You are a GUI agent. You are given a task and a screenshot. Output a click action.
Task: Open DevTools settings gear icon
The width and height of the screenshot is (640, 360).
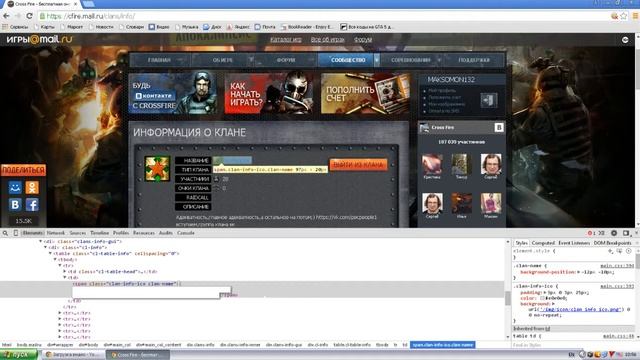tap(613, 233)
